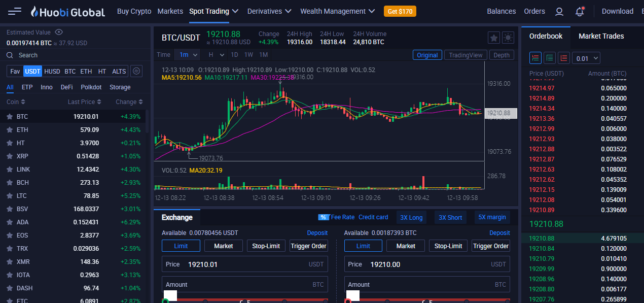Click the 5X margin button
644x303 pixels.
492,217
